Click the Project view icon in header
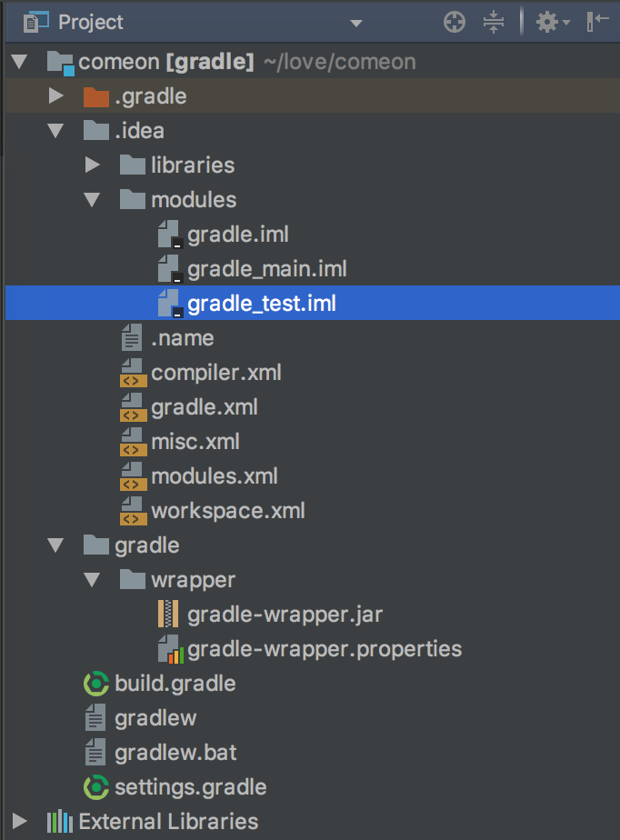This screenshot has height=840, width=620. pos(35,22)
